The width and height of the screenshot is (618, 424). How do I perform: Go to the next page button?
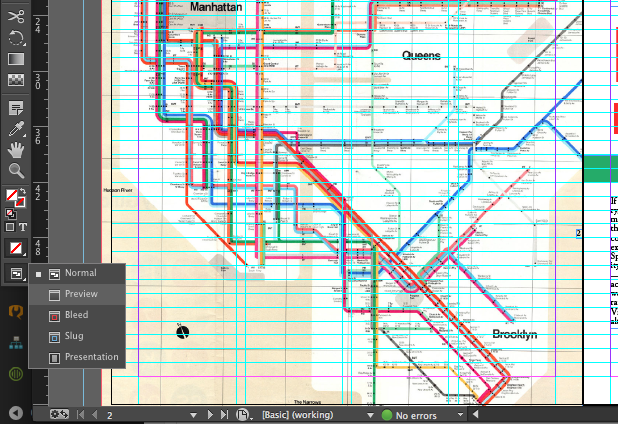tap(209, 414)
